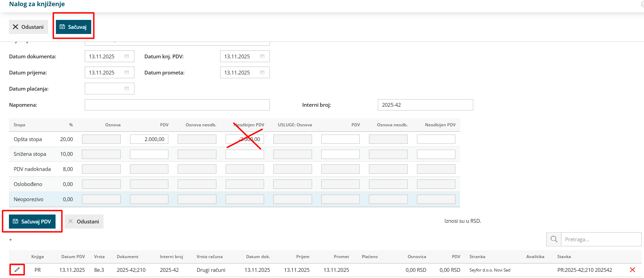Click the Drugi računi cell
This screenshot has width=644, height=278.
pos(211,270)
